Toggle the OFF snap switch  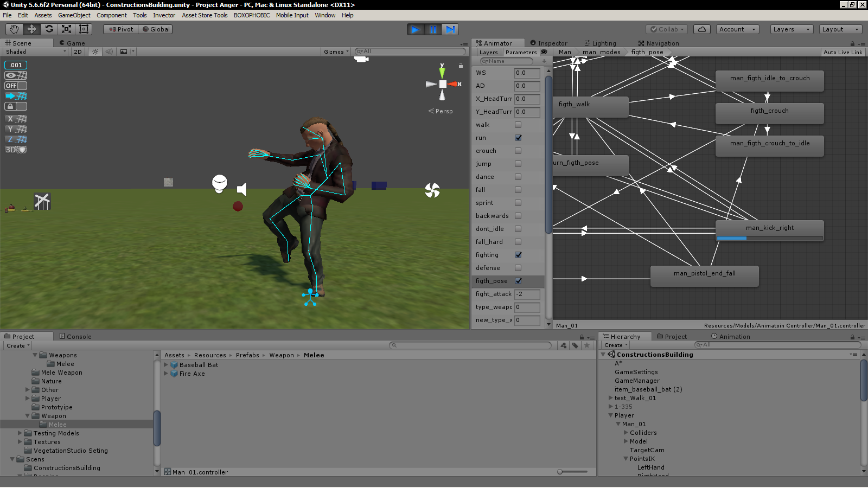point(16,86)
